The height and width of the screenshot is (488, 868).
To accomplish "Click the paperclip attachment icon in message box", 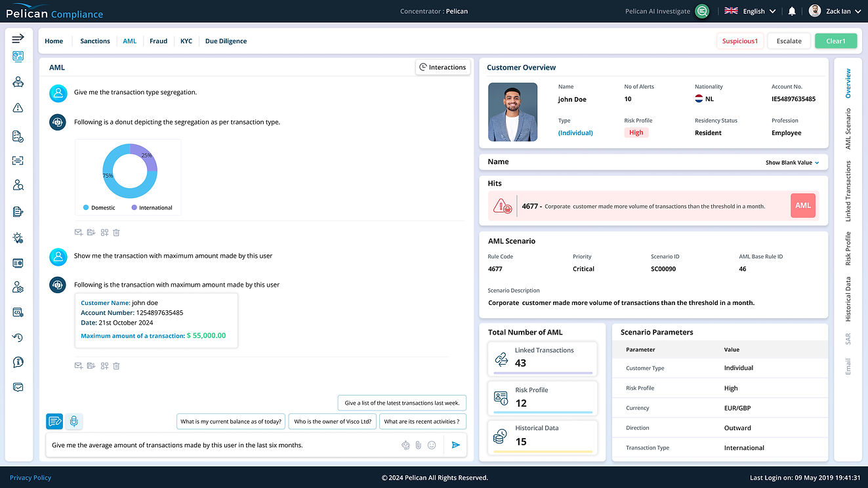I will pos(418,445).
